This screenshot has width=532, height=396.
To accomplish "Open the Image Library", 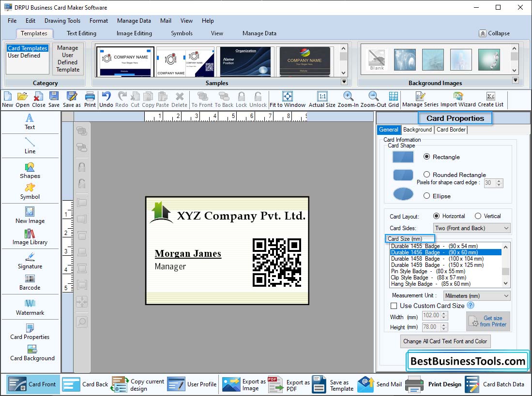I will click(30, 237).
